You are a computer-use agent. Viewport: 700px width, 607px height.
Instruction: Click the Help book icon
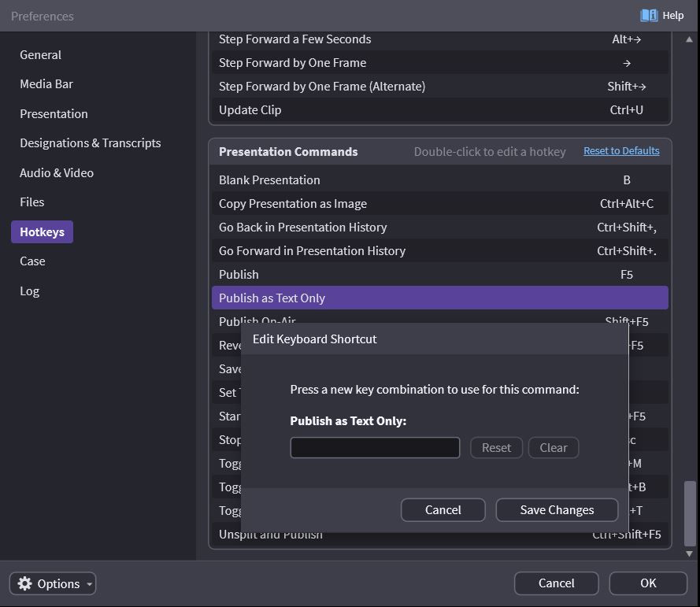point(649,15)
